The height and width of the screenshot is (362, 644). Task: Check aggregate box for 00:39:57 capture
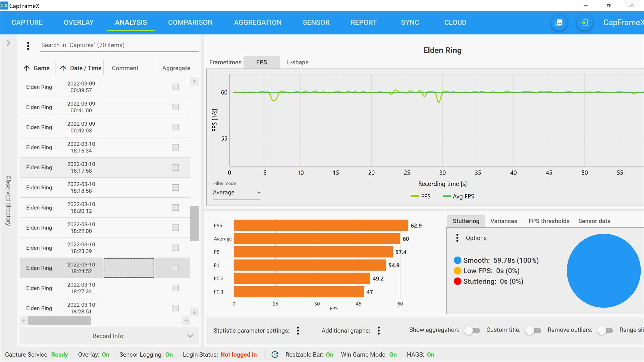pos(175,87)
